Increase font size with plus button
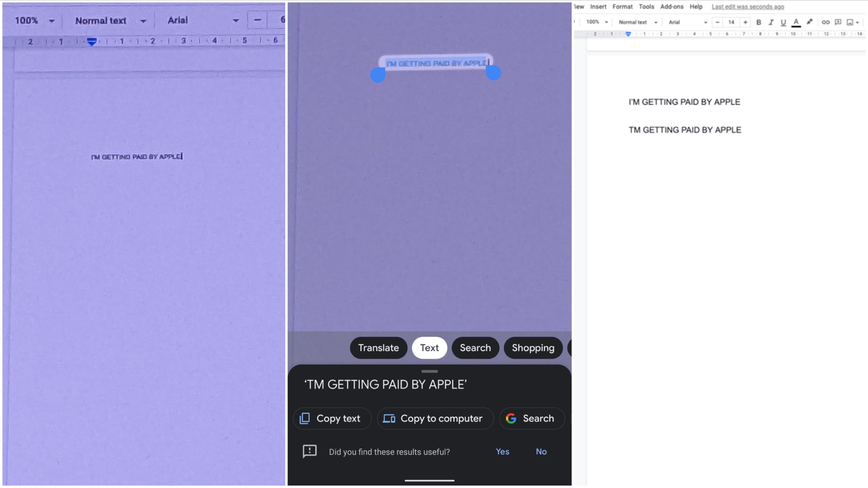Image resolution: width=868 pixels, height=488 pixels. pyautogui.click(x=745, y=22)
